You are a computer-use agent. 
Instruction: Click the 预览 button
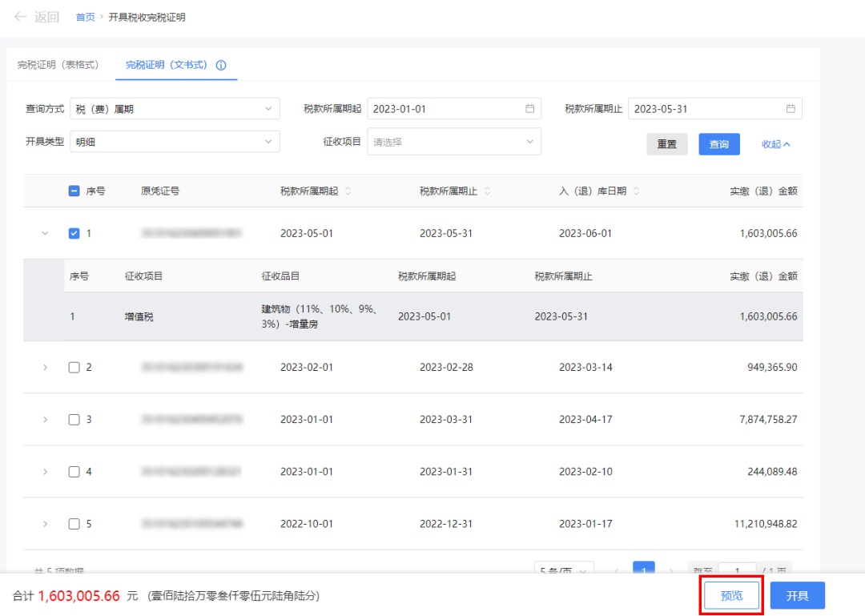point(731,596)
